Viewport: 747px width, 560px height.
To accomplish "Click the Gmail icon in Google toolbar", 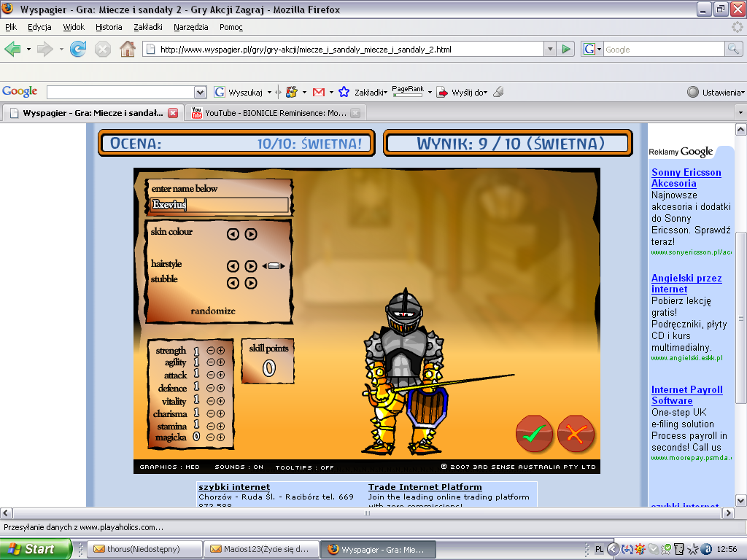I will point(318,93).
